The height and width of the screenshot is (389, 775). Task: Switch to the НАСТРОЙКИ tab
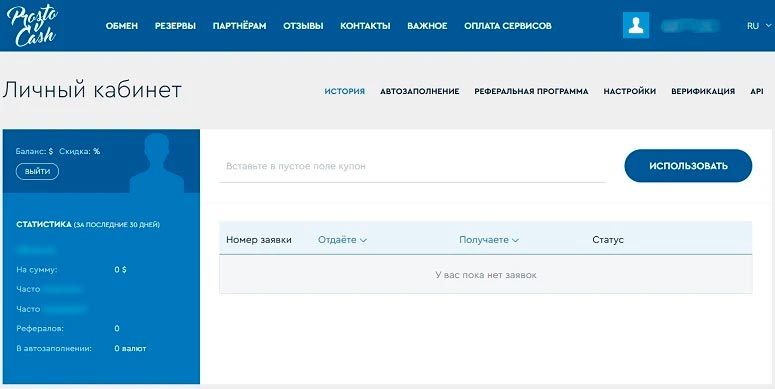pyautogui.click(x=630, y=91)
